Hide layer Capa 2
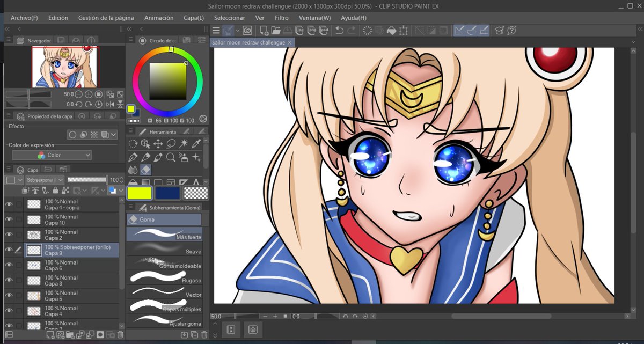Viewport: 644px width, 344px height. pos(8,235)
